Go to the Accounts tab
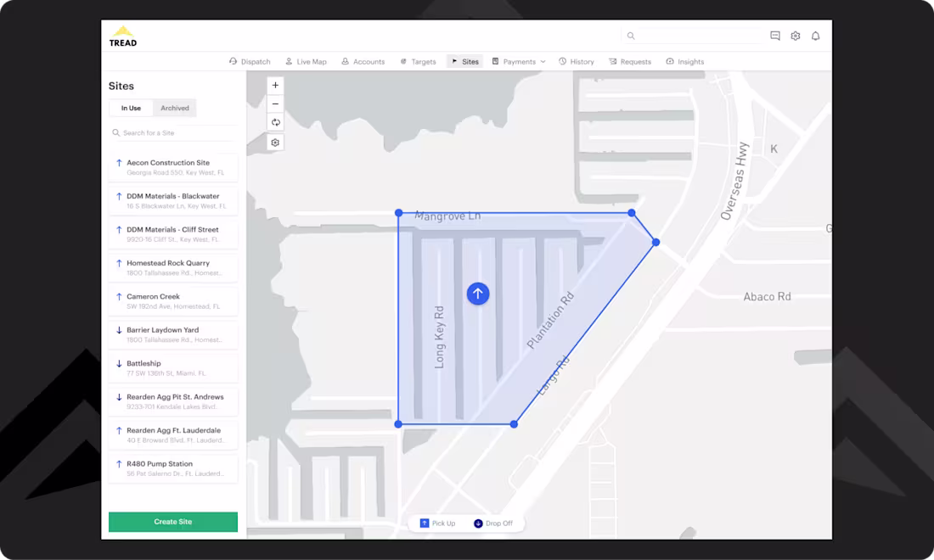This screenshot has height=560, width=934. (363, 61)
